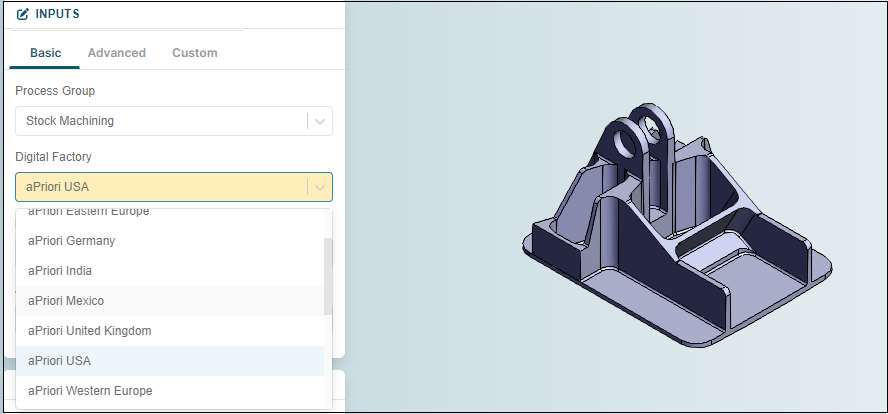Pick aPriori Mexico from dropdown list

(x=170, y=301)
